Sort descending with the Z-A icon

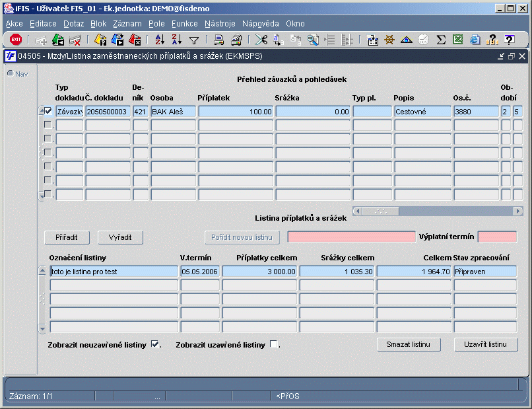click(x=177, y=40)
